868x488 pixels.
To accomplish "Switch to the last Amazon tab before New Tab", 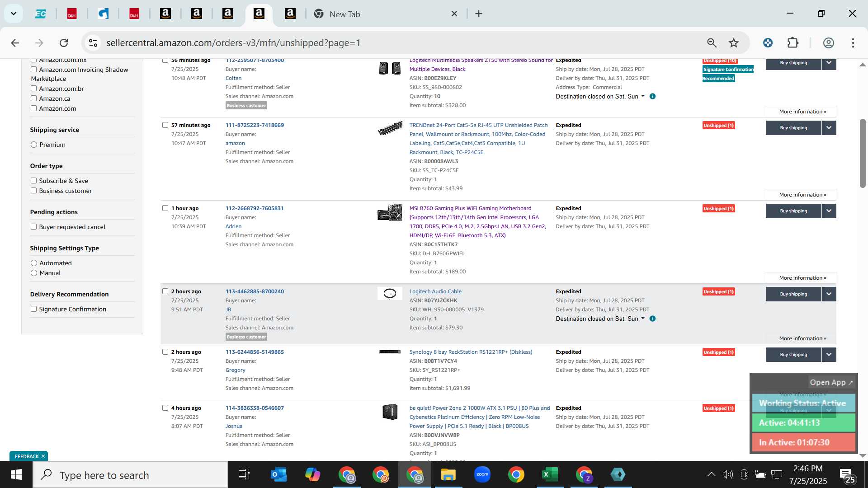I will [x=290, y=14].
